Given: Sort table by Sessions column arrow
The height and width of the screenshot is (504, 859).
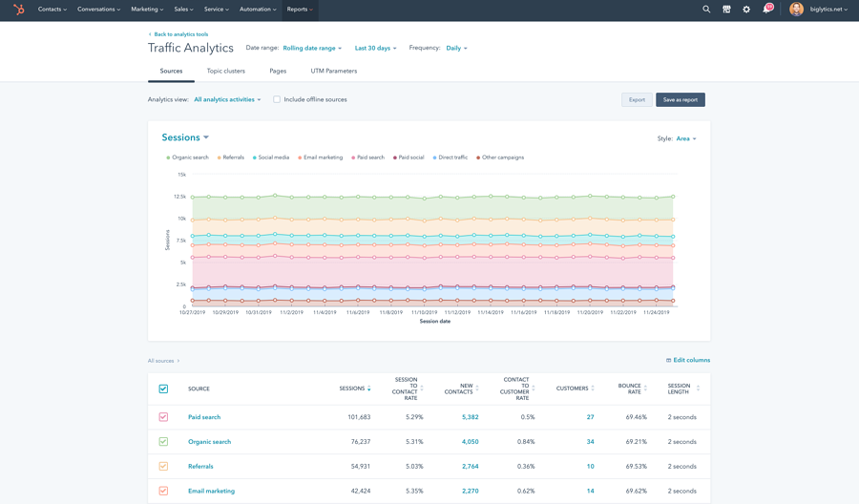Looking at the screenshot, I should (x=369, y=389).
